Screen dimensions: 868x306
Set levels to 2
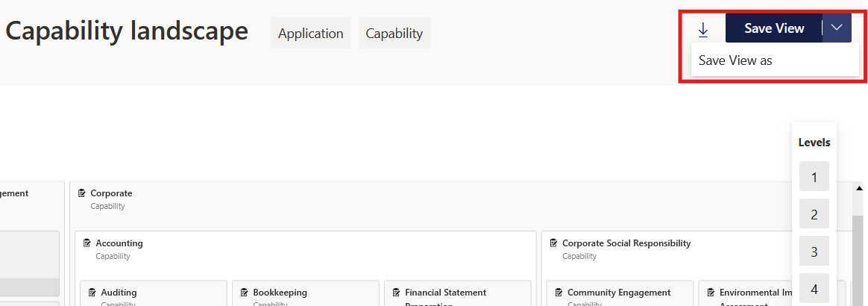(x=814, y=213)
